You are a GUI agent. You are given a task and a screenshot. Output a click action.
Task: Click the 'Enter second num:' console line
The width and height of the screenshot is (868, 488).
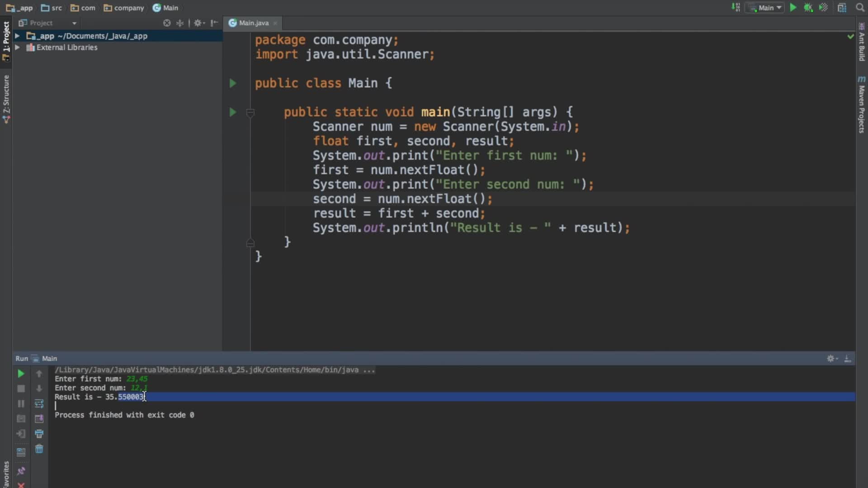[101, 388]
